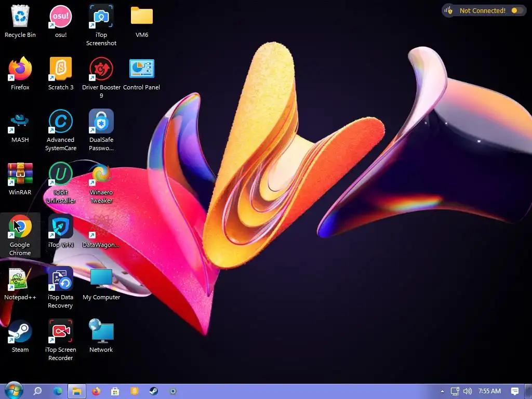Open Notepad++ desktop shortcut

[x=20, y=284]
